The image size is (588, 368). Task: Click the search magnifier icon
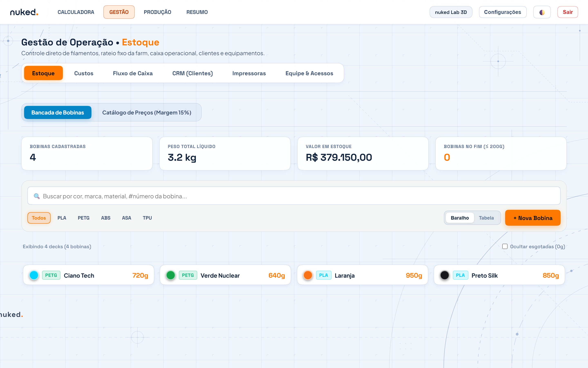(37, 196)
